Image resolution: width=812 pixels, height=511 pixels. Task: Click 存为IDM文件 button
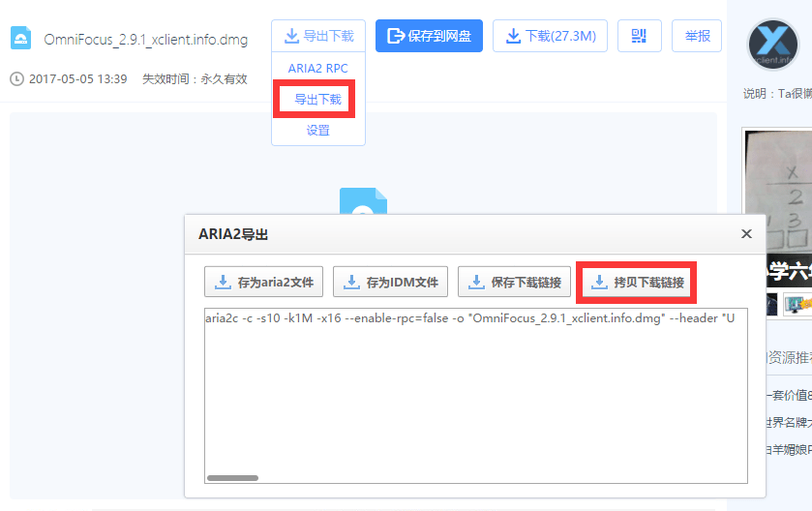pos(390,282)
